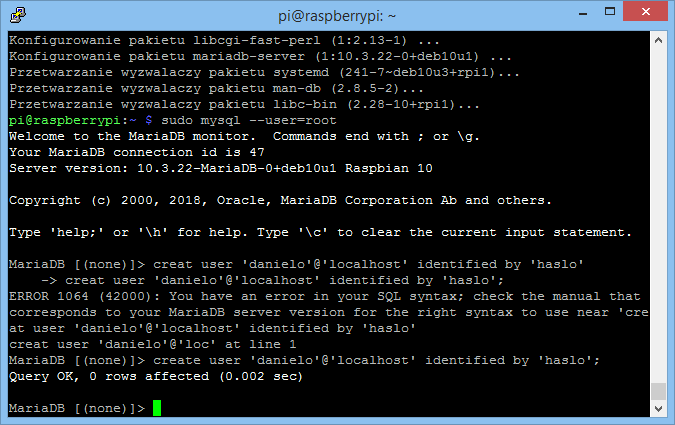Open the PuTTY system menu icon

click(14, 13)
